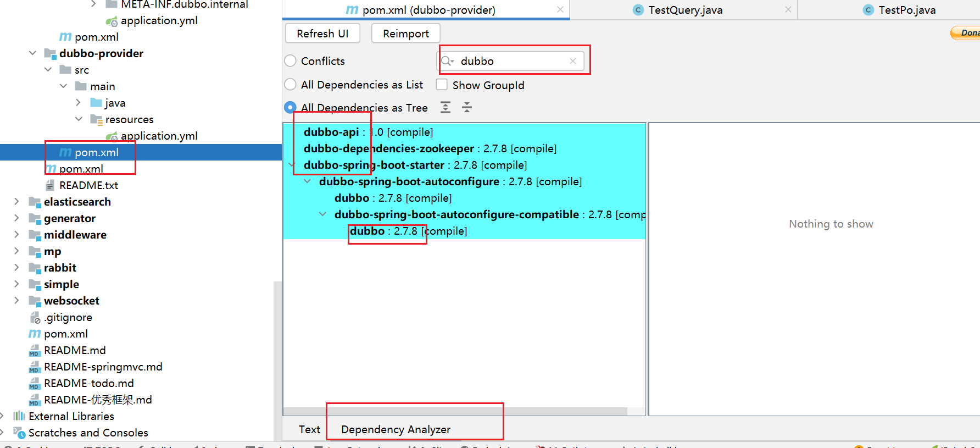This screenshot has width=980, height=448.
Task: Click application.yml icon under resources
Action: pos(112,136)
